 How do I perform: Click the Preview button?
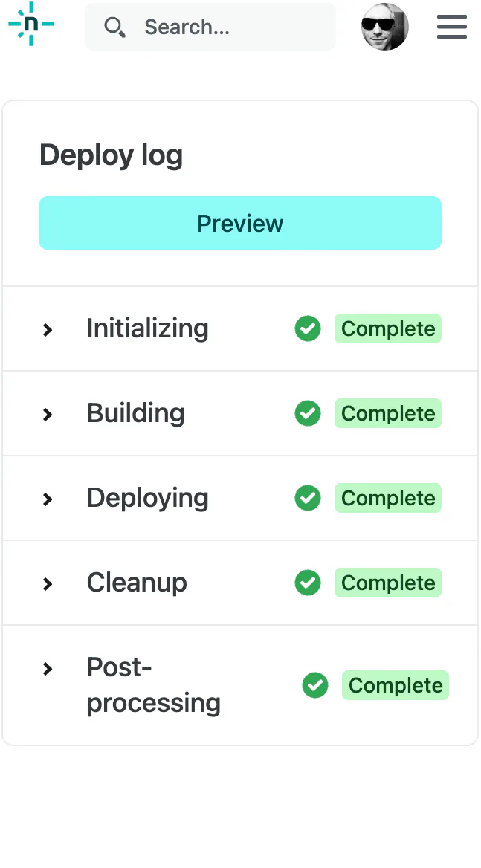pos(239,223)
